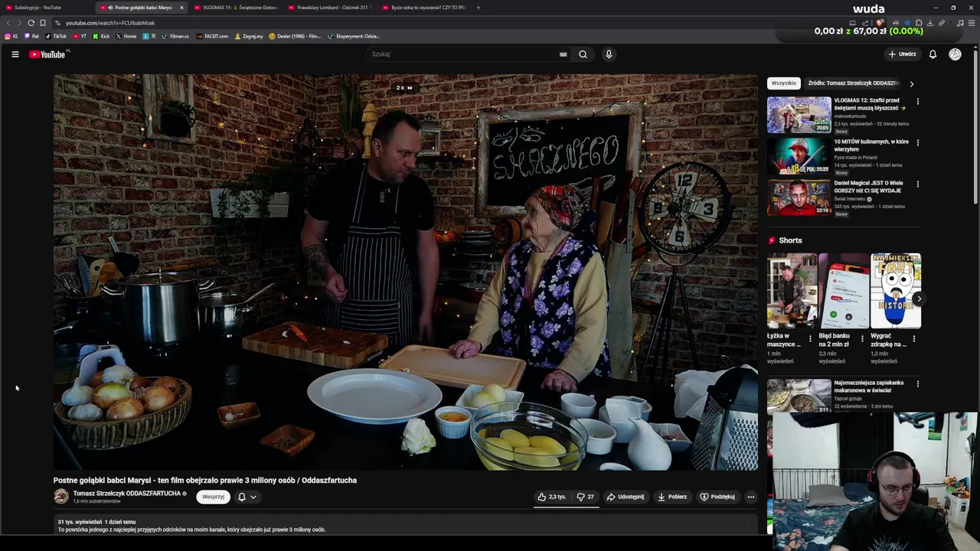Switch to Prawdziwy Lombard tab
980x551 pixels.
click(x=330, y=8)
